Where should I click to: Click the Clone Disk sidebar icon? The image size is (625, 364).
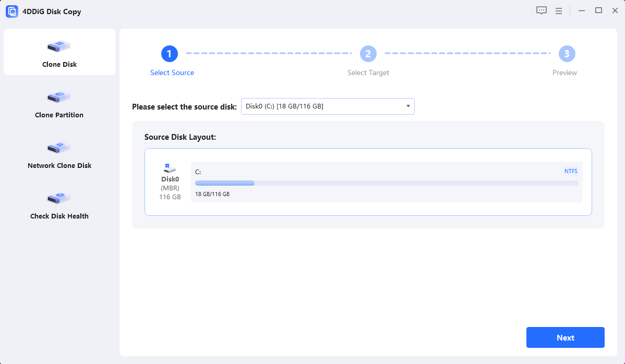(x=59, y=47)
